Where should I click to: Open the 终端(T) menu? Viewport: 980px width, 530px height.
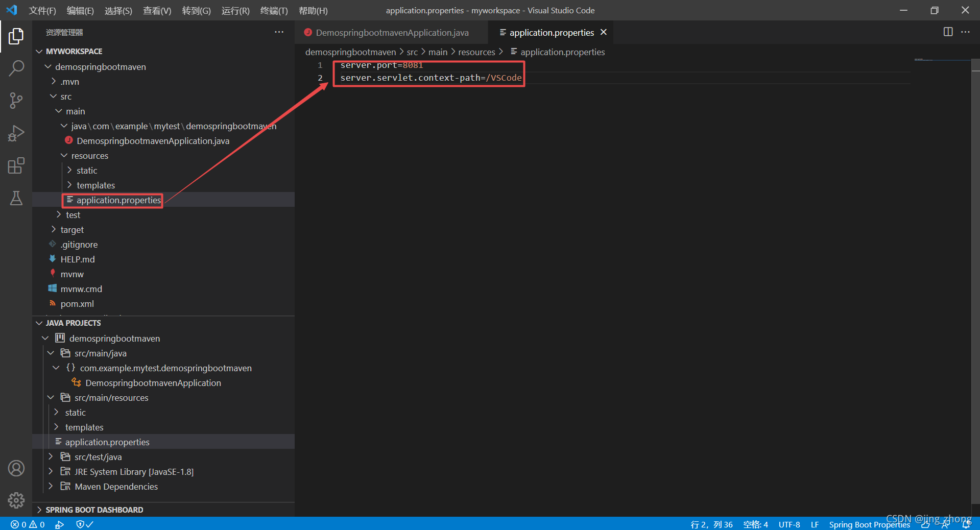tap(274, 10)
